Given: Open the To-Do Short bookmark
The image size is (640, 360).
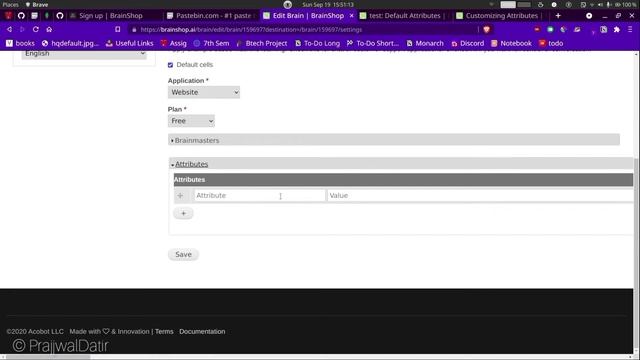Looking at the screenshot, I should tap(373, 43).
